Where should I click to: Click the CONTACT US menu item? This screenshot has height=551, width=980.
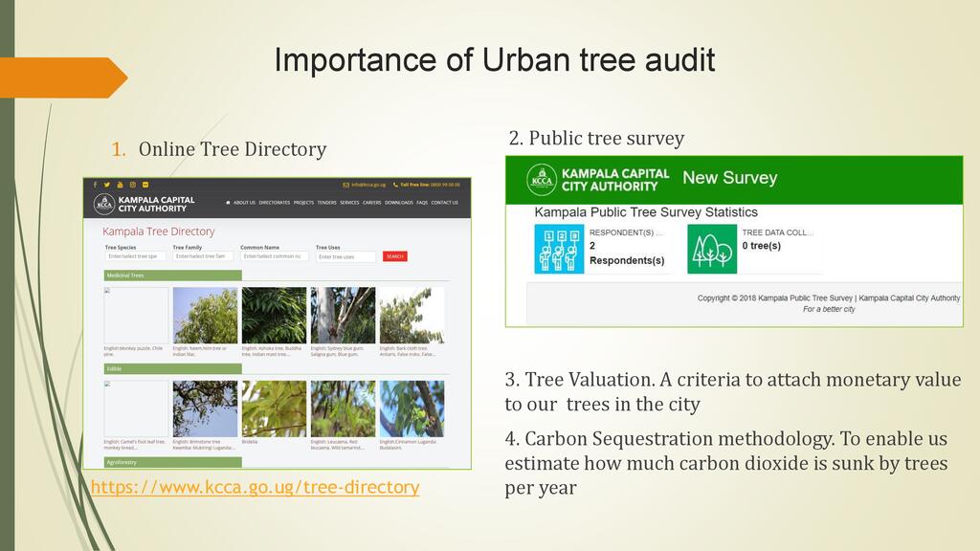click(x=444, y=203)
